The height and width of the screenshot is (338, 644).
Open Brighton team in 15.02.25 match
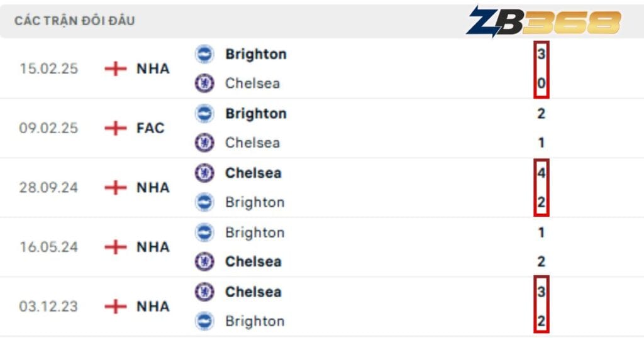click(x=255, y=54)
